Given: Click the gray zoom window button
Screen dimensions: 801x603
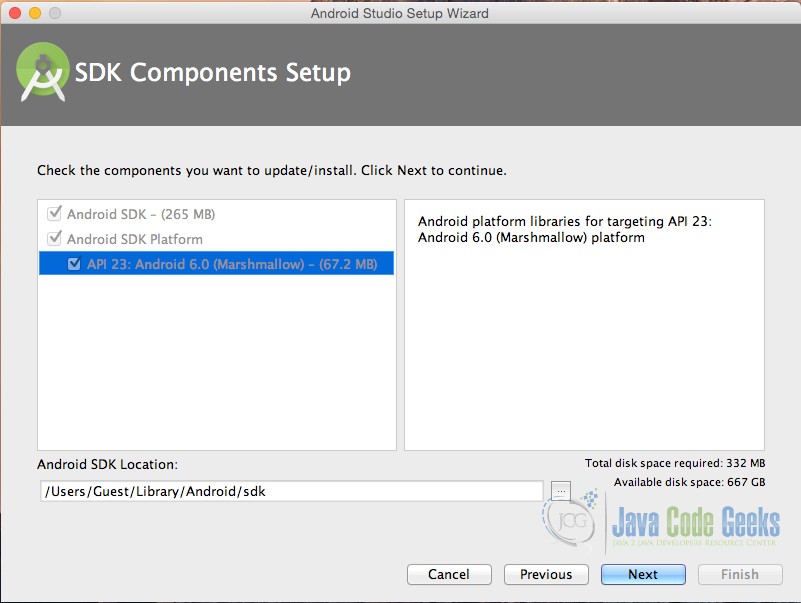Looking at the screenshot, I should point(55,13).
